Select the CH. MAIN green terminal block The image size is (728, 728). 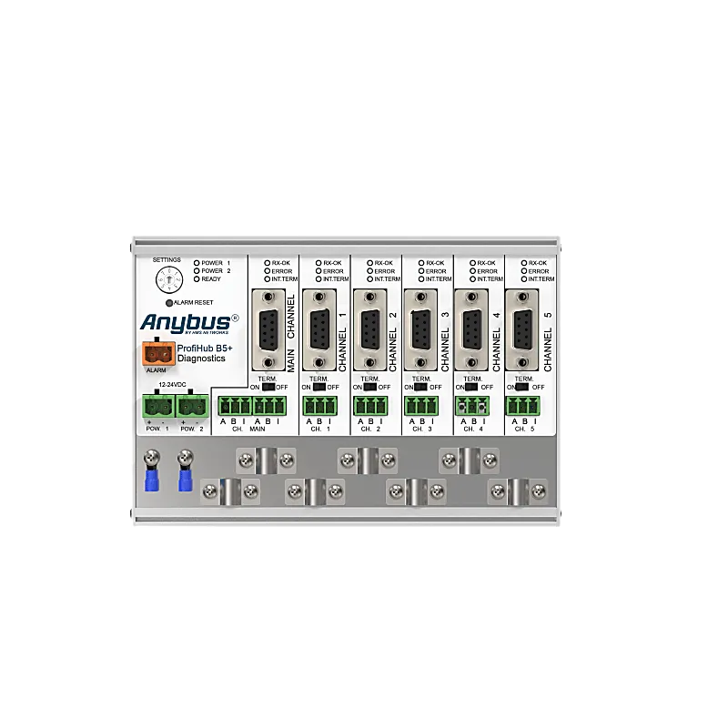pyautogui.click(x=252, y=406)
